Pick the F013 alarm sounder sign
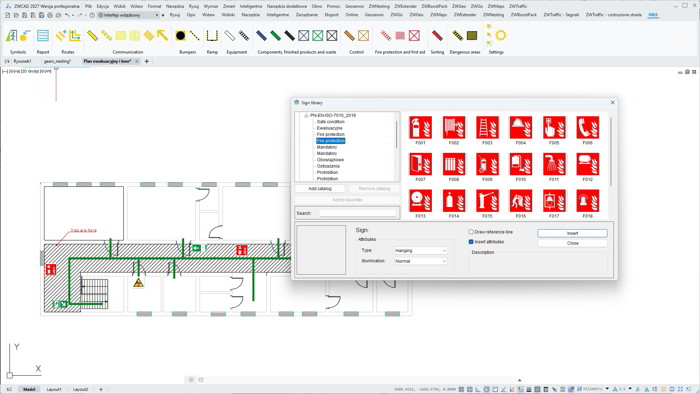 (420, 201)
